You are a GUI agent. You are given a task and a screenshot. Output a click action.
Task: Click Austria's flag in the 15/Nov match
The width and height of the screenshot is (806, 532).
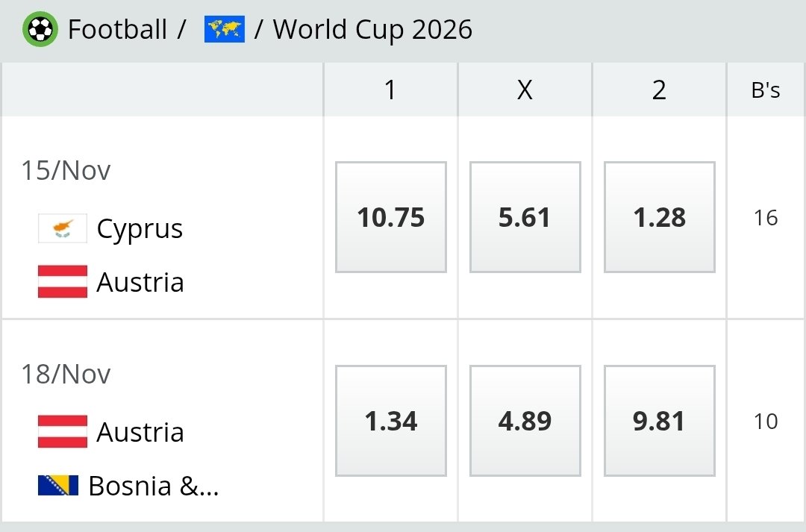63,282
